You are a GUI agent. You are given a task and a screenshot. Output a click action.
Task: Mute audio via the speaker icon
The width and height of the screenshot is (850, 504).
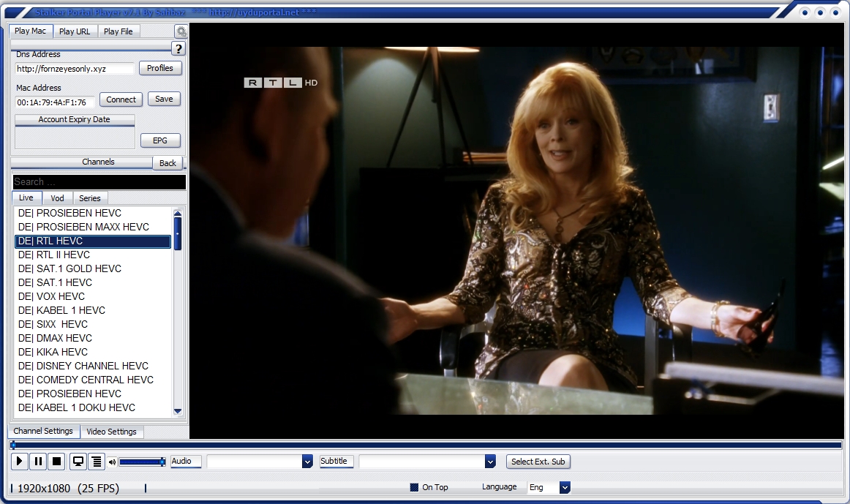(112, 462)
